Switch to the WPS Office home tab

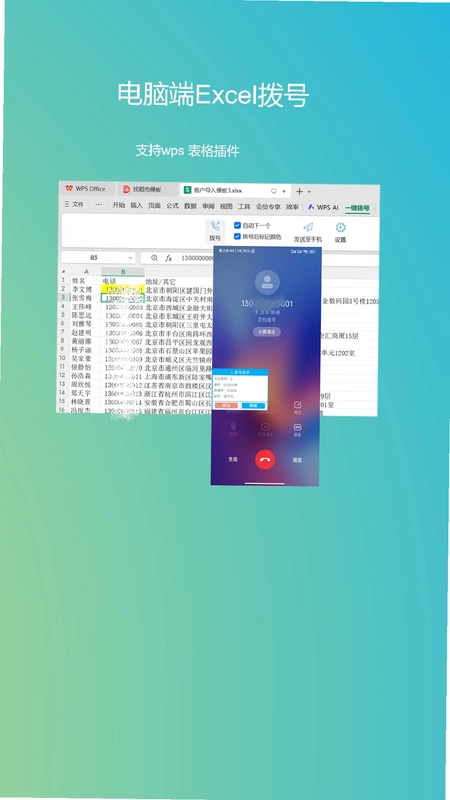pyautogui.click(x=85, y=188)
